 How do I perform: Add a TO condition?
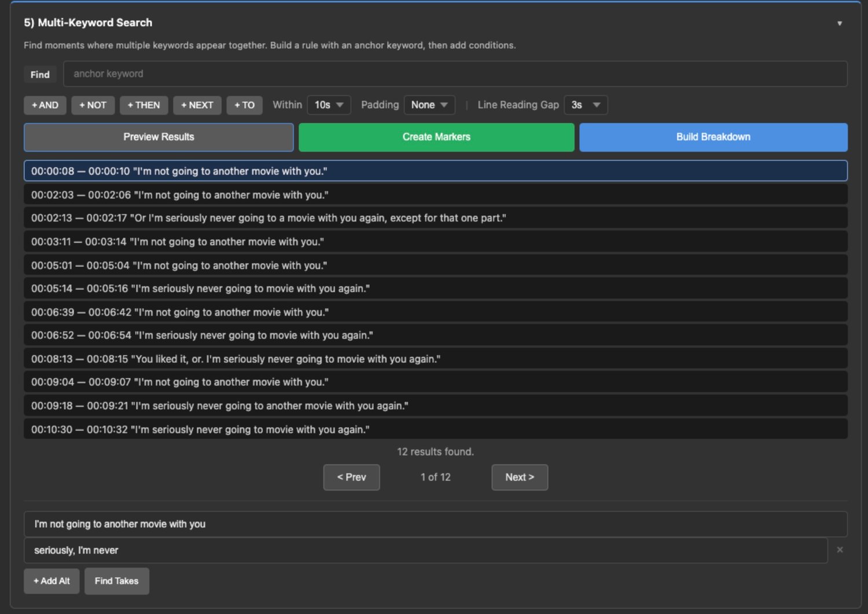click(245, 105)
